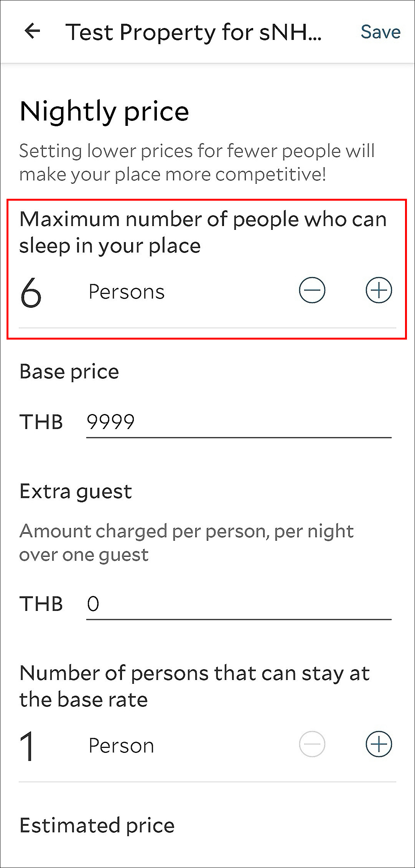
Task: Focus the Base price amount field
Action: coord(238,422)
